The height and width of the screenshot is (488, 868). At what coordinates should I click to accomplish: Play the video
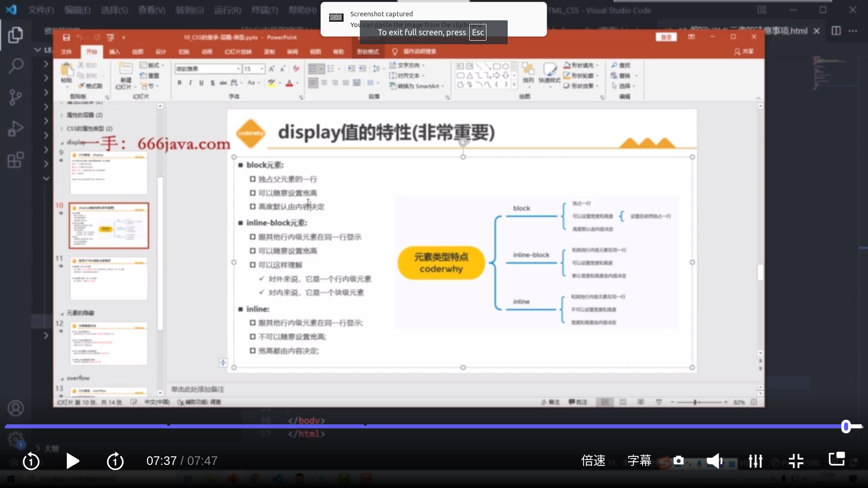coord(72,461)
